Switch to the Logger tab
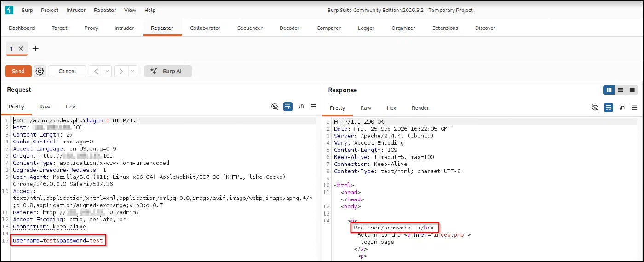The image size is (644, 262). coord(366,28)
